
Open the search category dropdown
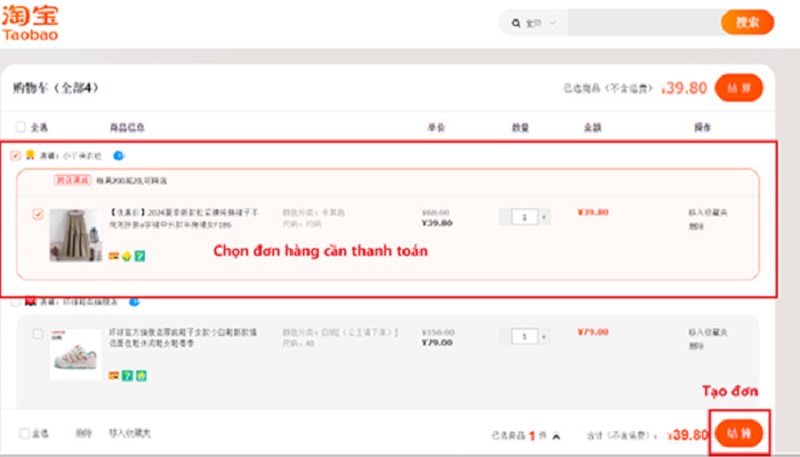(551, 23)
